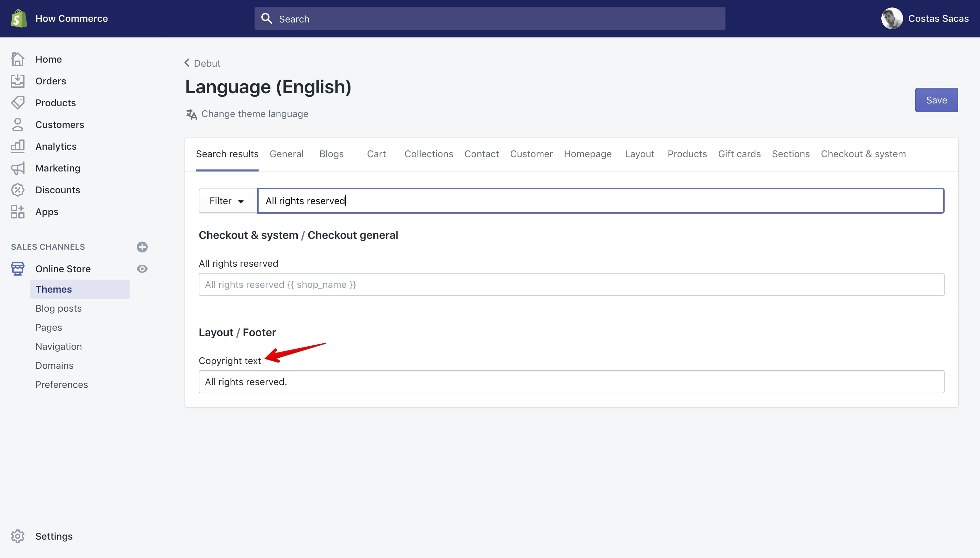
Task: Click the All rights reserved checkout input
Action: pos(571,284)
